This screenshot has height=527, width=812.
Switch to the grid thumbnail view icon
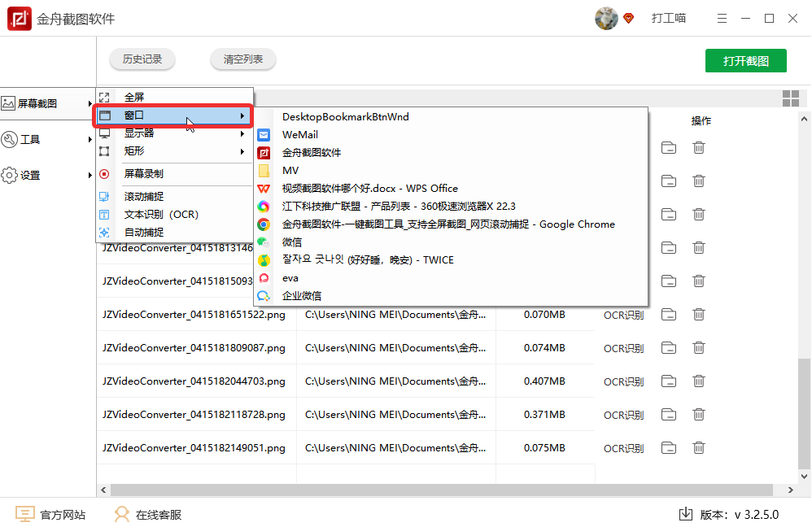(790, 98)
